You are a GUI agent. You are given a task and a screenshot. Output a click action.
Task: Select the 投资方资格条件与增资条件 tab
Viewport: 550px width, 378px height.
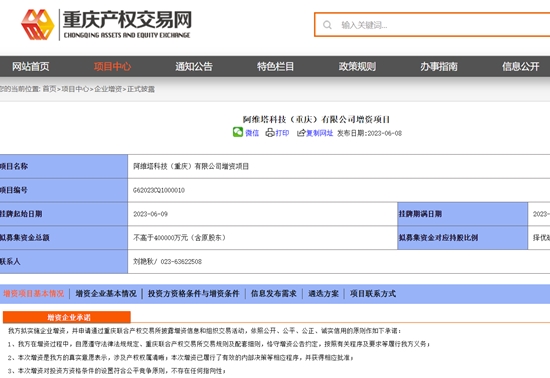[194, 293]
